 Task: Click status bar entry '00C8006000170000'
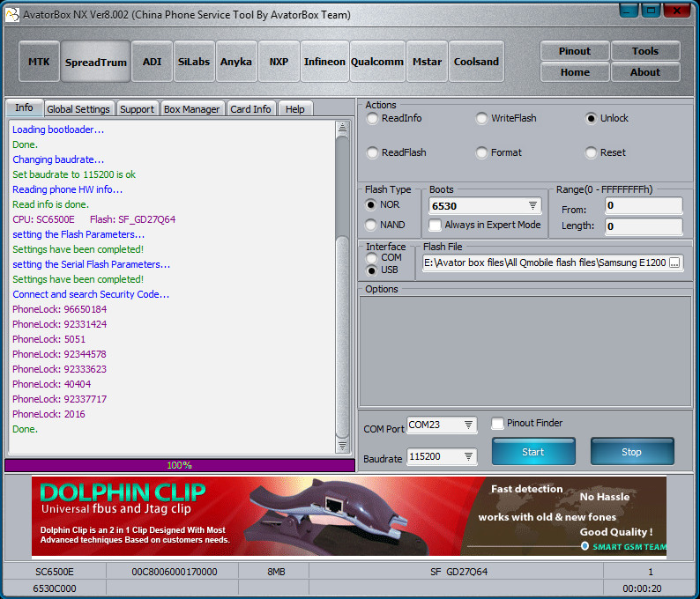coord(174,572)
